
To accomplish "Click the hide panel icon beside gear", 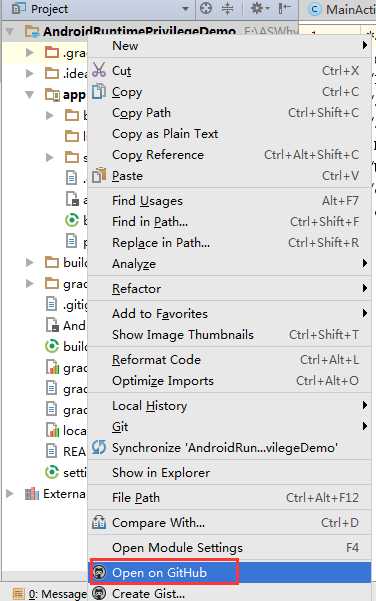I will pyautogui.click(x=284, y=8).
